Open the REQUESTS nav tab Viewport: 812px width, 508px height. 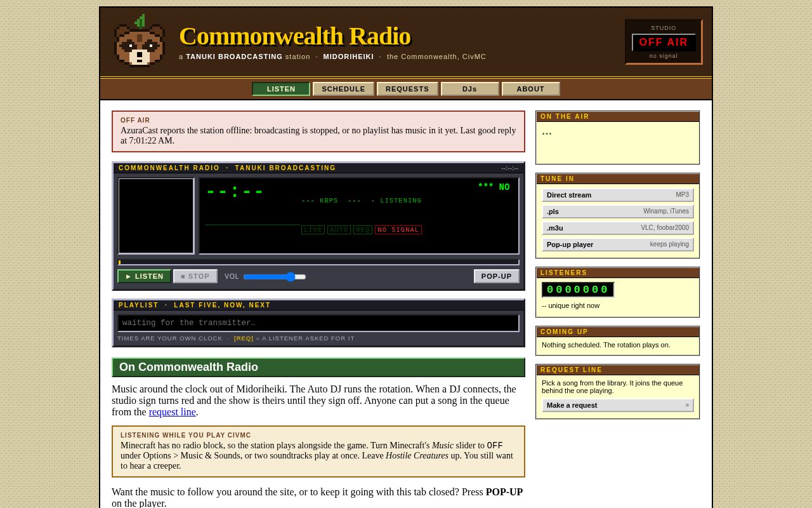[x=407, y=89]
